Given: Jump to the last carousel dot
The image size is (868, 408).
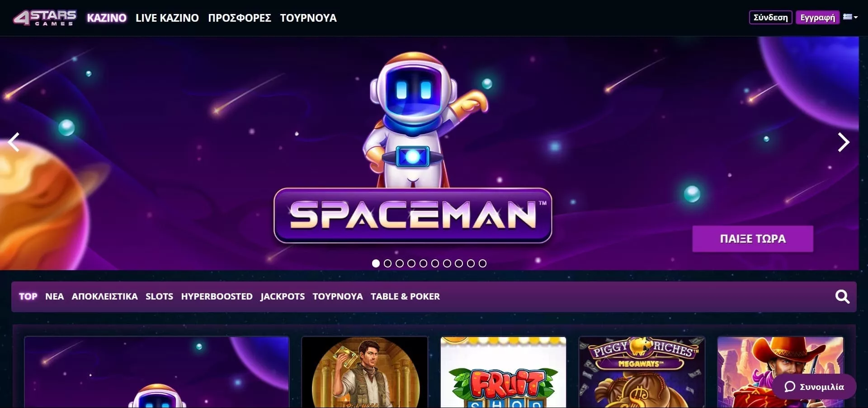Looking at the screenshot, I should pyautogui.click(x=482, y=263).
